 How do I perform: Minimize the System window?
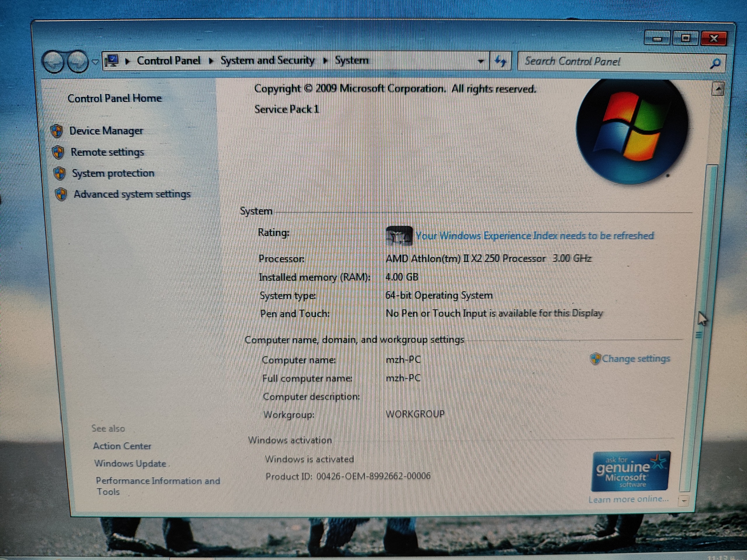(657, 38)
